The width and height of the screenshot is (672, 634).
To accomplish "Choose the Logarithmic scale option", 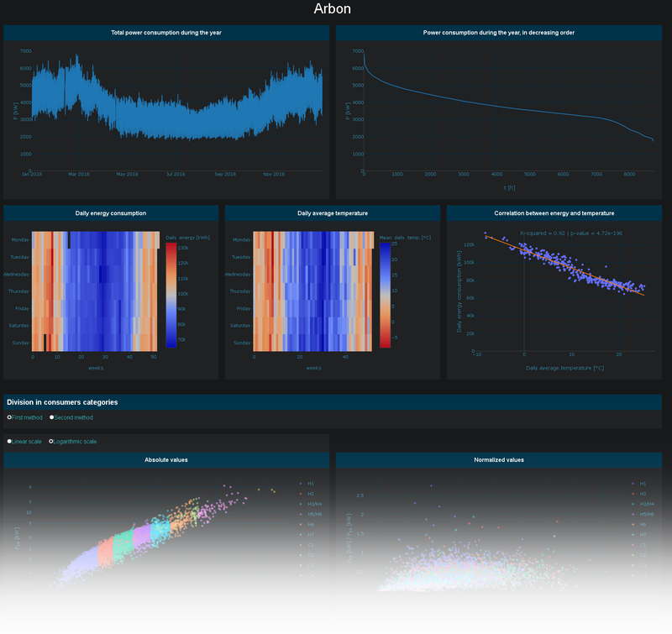I will coord(51,441).
